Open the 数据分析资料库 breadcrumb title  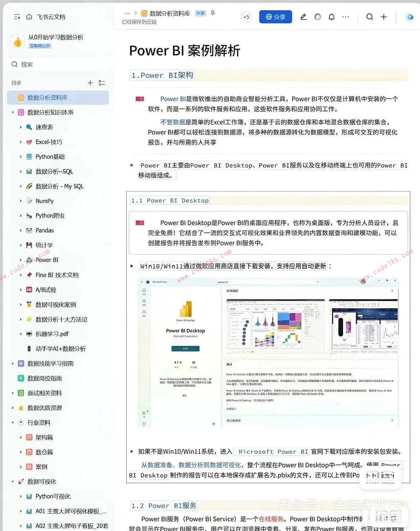click(x=170, y=13)
